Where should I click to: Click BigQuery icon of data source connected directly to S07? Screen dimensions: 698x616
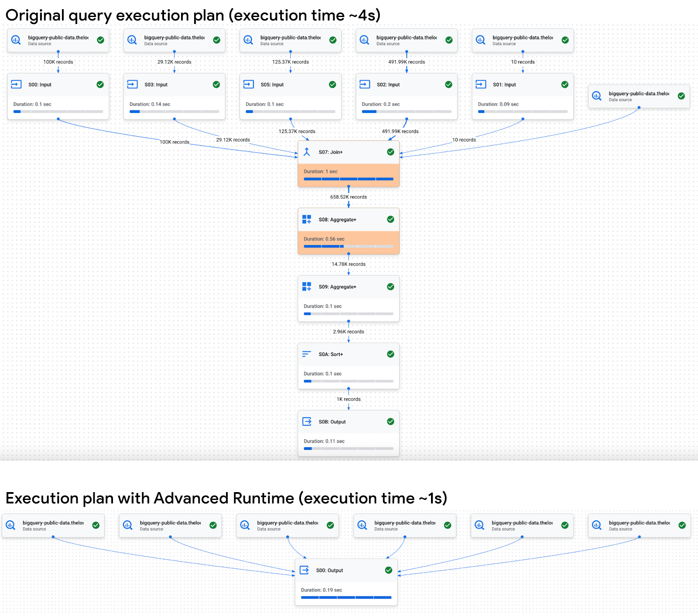[x=597, y=96]
